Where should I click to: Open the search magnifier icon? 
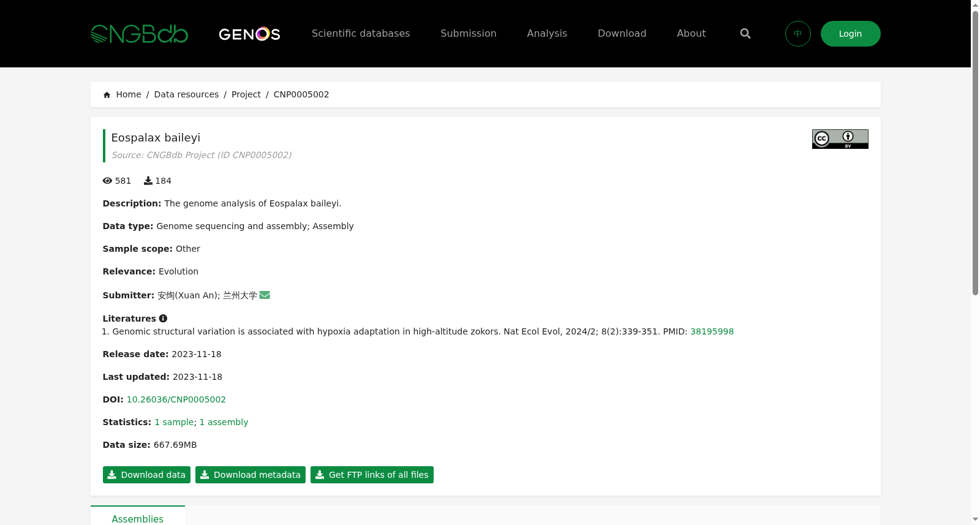point(745,34)
